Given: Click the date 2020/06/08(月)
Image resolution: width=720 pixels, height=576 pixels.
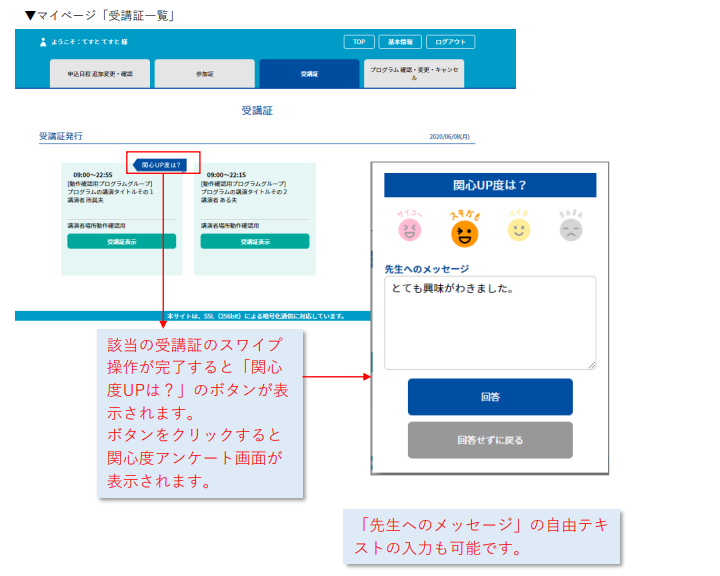Looking at the screenshot, I should (450, 136).
